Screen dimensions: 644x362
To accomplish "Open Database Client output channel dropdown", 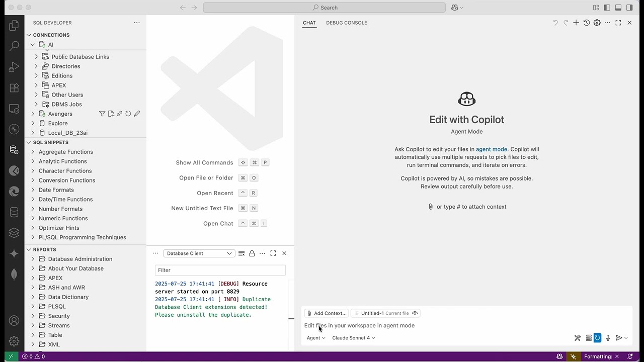I will [x=199, y=253].
